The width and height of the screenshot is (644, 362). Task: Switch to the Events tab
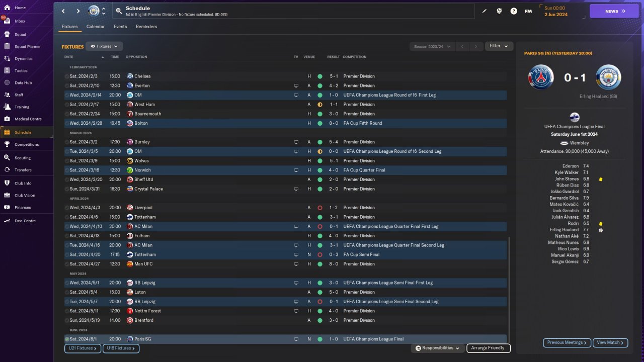pos(120,27)
